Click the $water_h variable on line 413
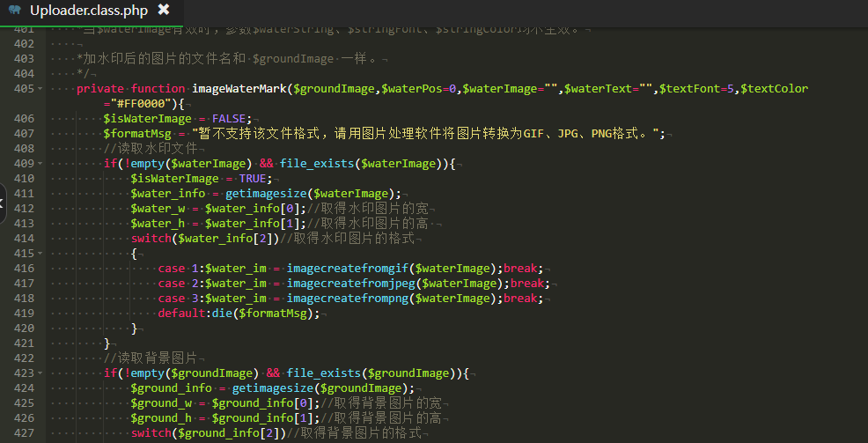The width and height of the screenshot is (868, 443). (158, 223)
